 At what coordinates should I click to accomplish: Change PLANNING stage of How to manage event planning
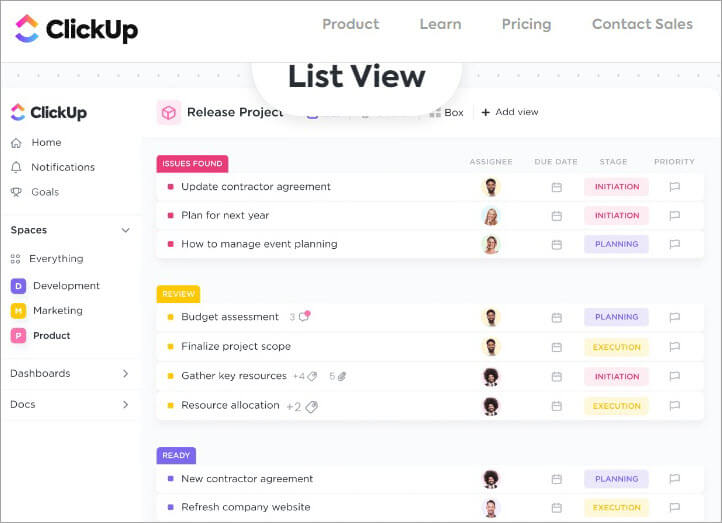click(617, 244)
